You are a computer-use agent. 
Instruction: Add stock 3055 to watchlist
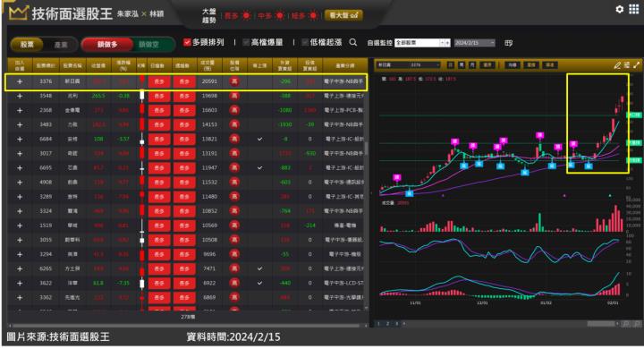pos(20,240)
